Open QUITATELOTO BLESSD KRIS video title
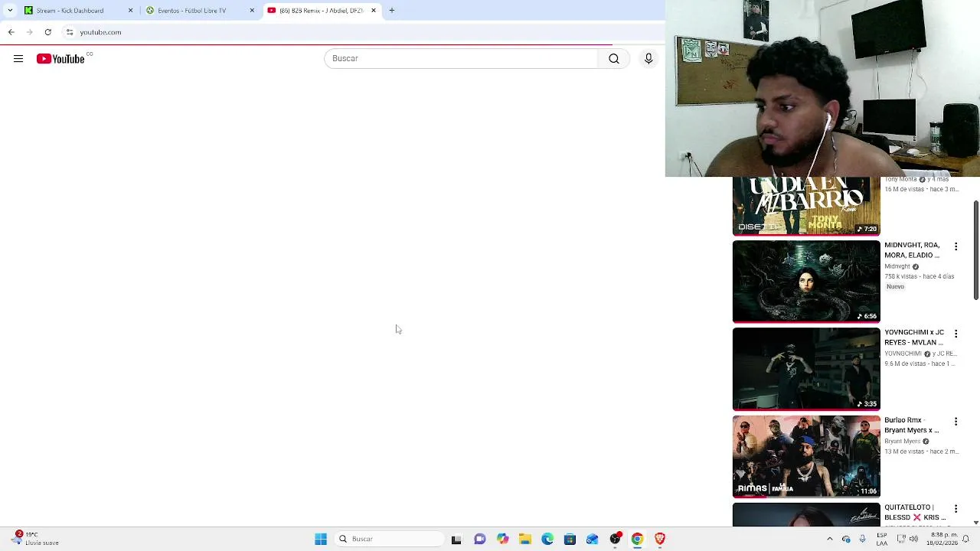Image resolution: width=980 pixels, height=551 pixels. tap(915, 512)
